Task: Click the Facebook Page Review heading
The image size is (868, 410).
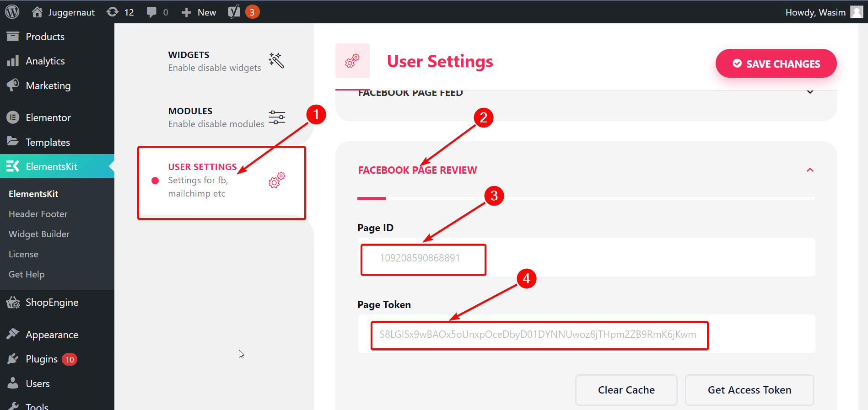Action: pos(417,170)
